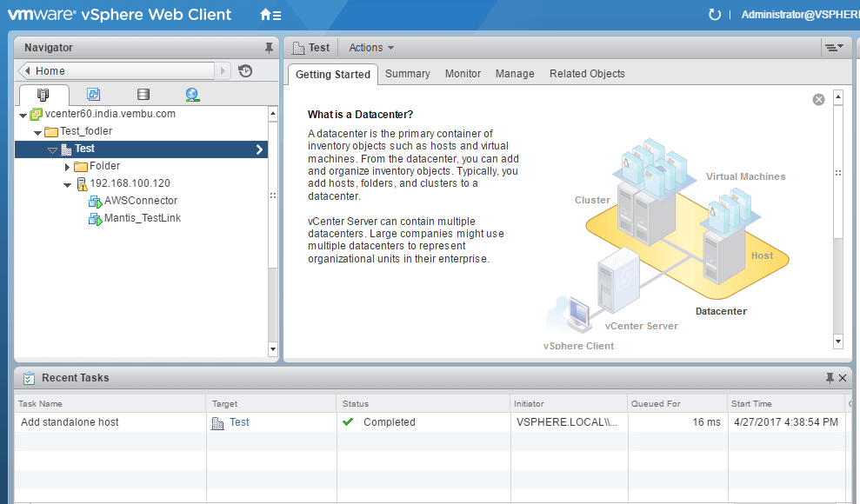The height and width of the screenshot is (504, 860).
Task: Sort by Task Name column
Action: [x=110, y=404]
